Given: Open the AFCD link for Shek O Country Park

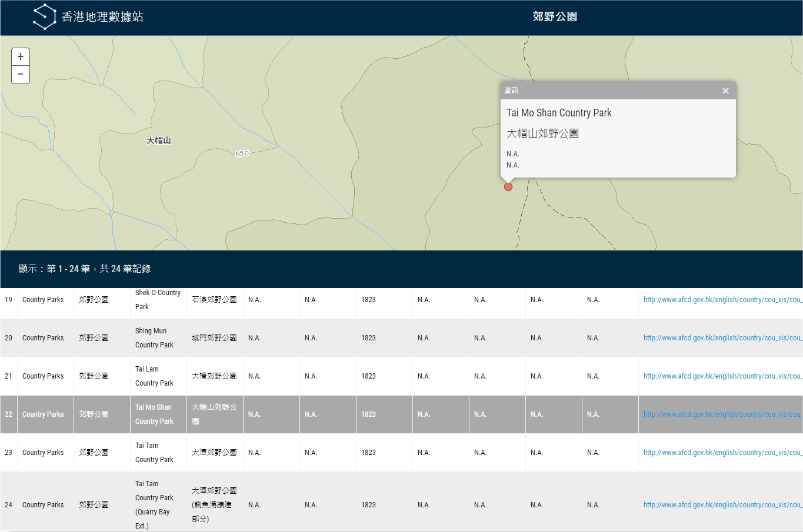Looking at the screenshot, I should [x=722, y=300].
